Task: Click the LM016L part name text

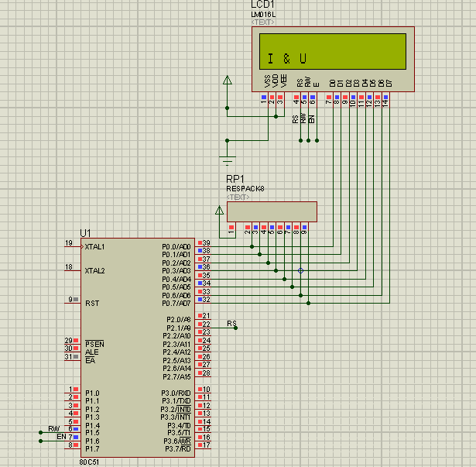Action: tap(266, 14)
